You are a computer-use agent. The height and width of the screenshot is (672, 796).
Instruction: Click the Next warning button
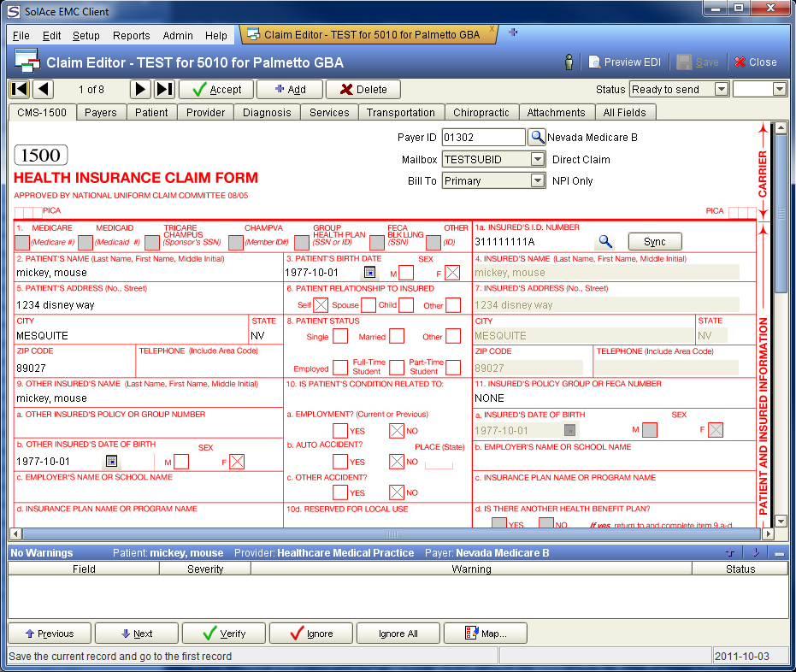coord(137,634)
